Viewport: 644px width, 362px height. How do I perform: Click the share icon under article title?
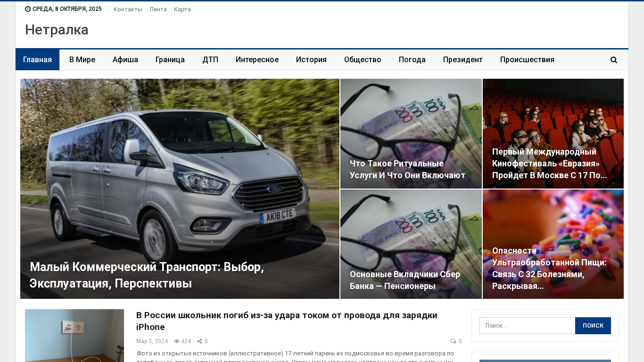pyautogui.click(x=199, y=341)
